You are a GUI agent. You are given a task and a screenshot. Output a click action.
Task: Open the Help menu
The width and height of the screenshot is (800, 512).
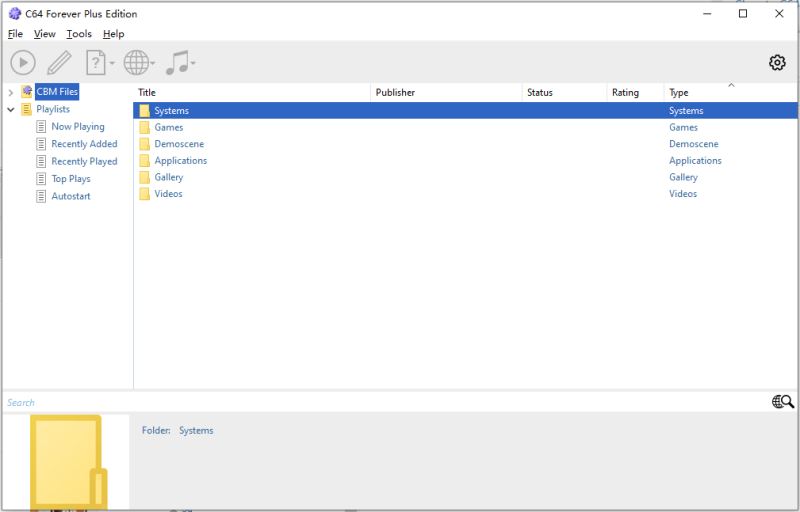[113, 34]
